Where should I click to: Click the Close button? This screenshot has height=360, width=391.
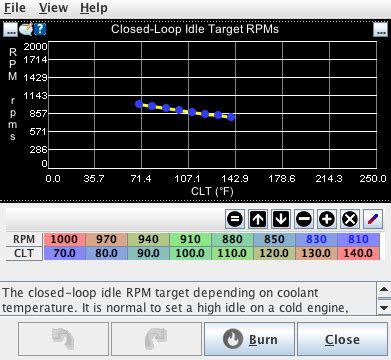coord(342,339)
